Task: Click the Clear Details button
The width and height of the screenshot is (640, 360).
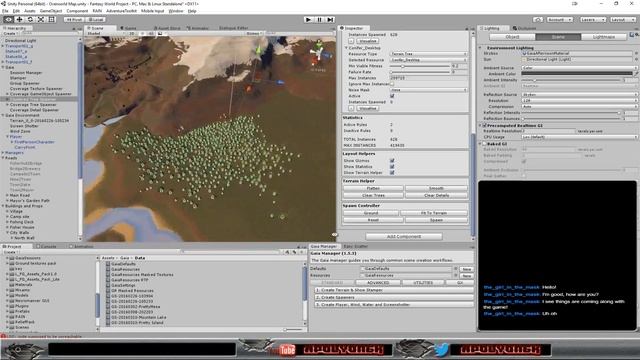Action: coord(436,196)
